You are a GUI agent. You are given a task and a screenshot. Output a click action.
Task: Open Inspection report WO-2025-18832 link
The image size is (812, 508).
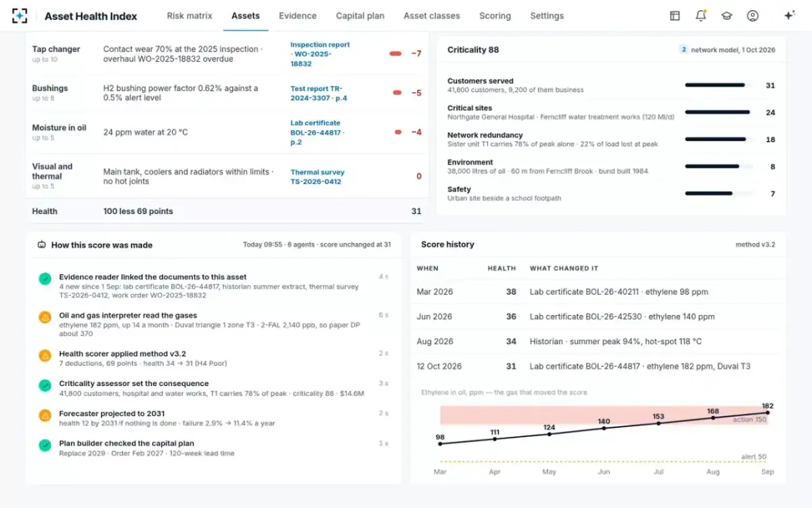(x=320, y=54)
